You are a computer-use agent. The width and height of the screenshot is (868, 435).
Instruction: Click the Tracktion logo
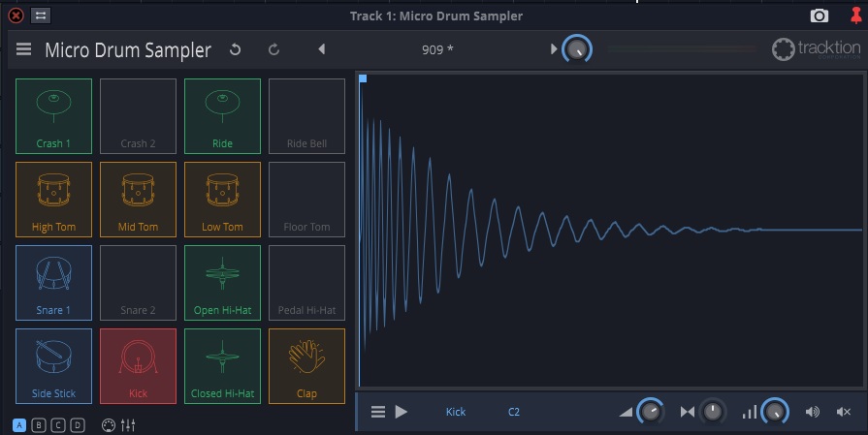tap(816, 49)
